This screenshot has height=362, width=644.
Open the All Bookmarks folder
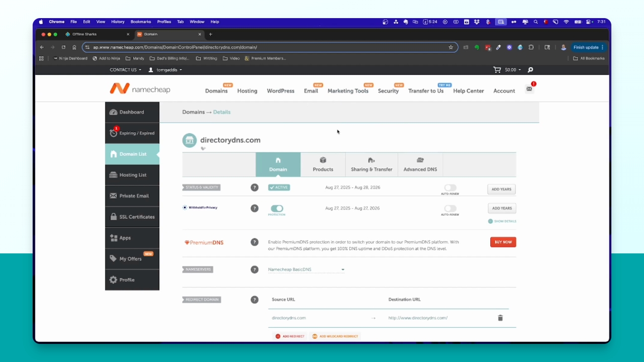point(589,58)
